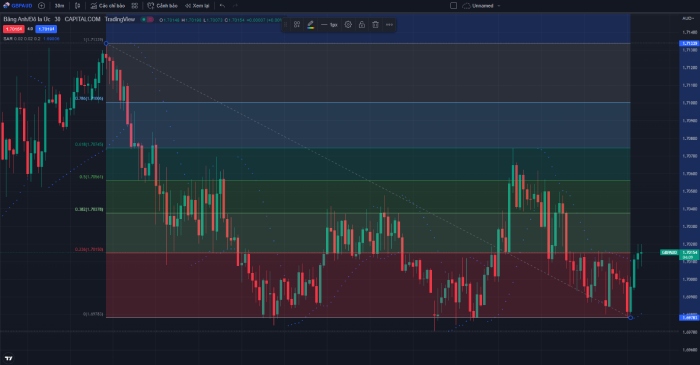Select the layout square icon

click(453, 6)
